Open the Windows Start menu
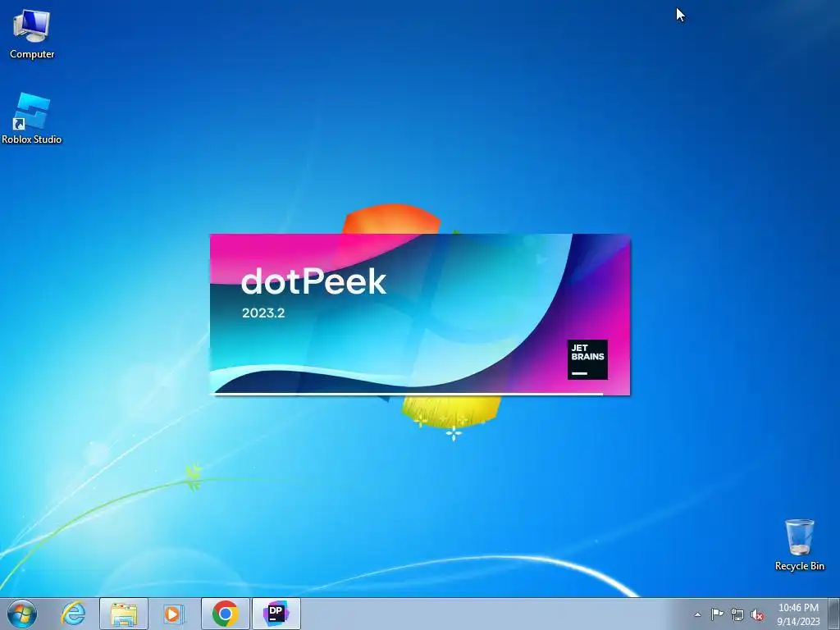Viewport: 840px width, 630px height. click(22, 614)
